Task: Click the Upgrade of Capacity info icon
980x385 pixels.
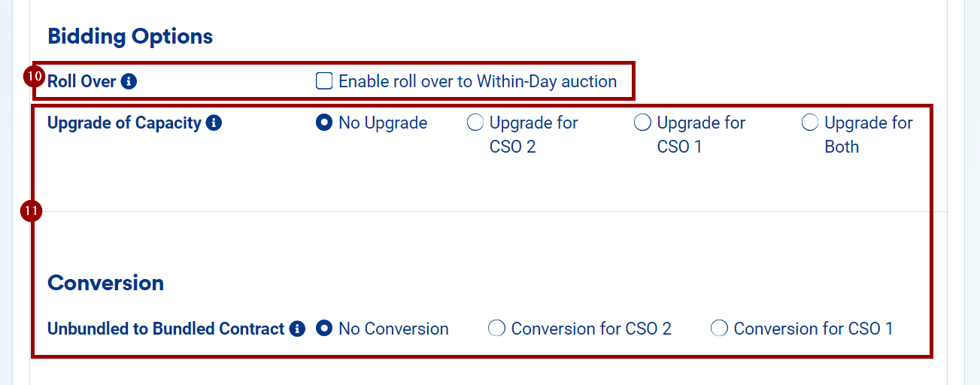Action: click(x=214, y=123)
